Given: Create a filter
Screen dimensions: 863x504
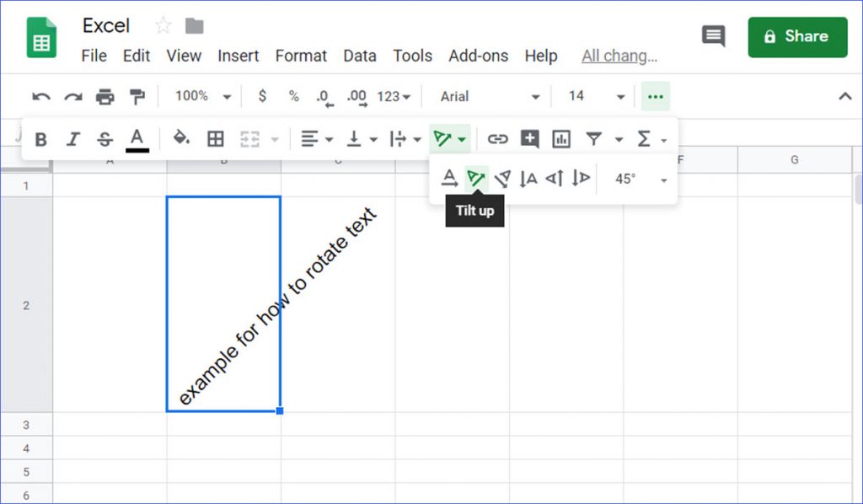Looking at the screenshot, I should 594,138.
